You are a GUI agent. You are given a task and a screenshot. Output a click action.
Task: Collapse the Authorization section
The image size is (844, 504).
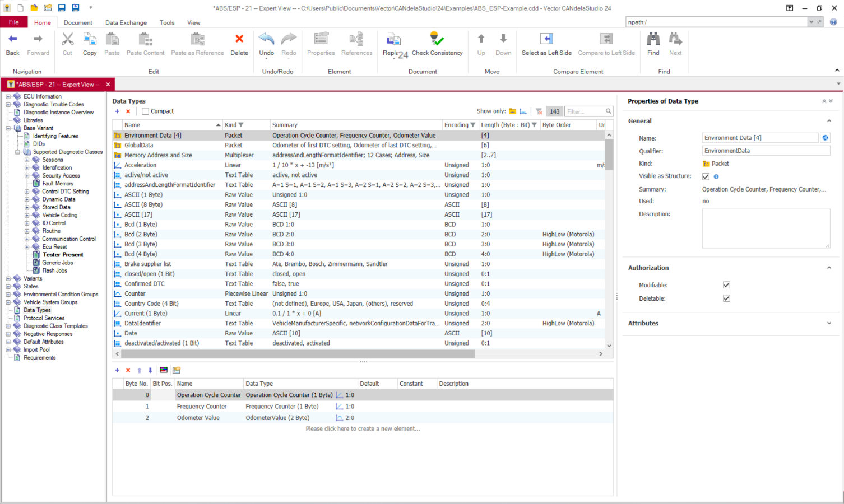tap(829, 268)
